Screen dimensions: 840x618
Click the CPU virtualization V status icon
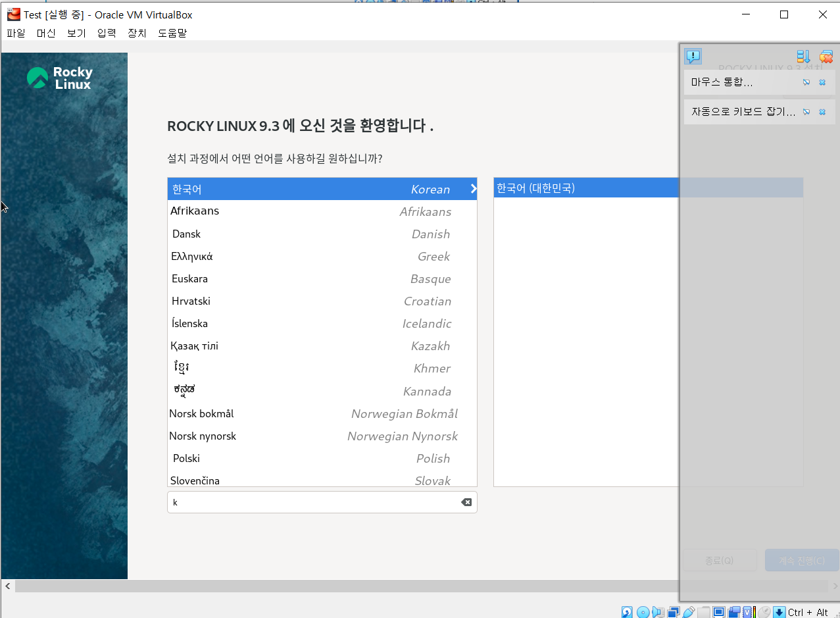click(x=749, y=612)
